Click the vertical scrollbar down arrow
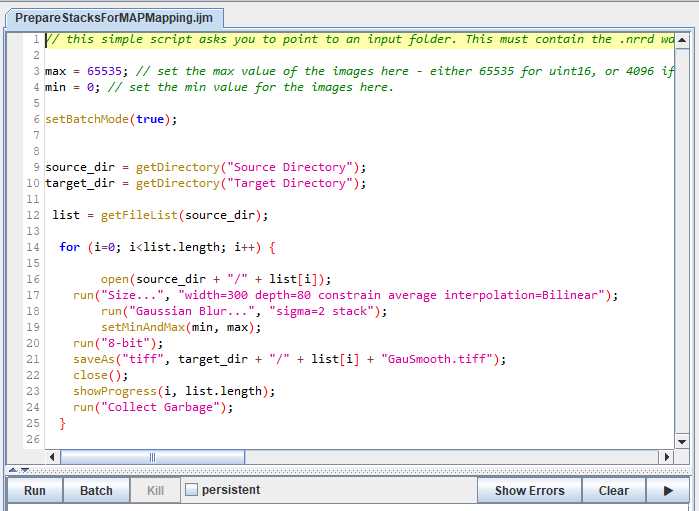The height and width of the screenshot is (511, 699). coord(682,442)
